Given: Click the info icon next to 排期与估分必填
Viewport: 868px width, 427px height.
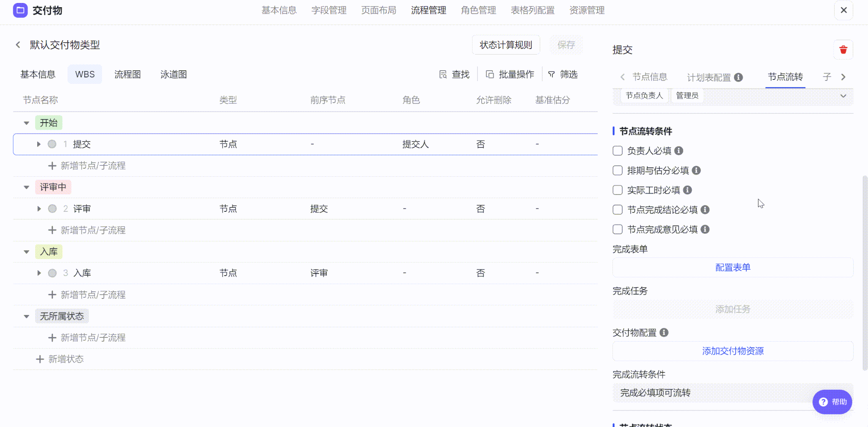Looking at the screenshot, I should (x=696, y=170).
